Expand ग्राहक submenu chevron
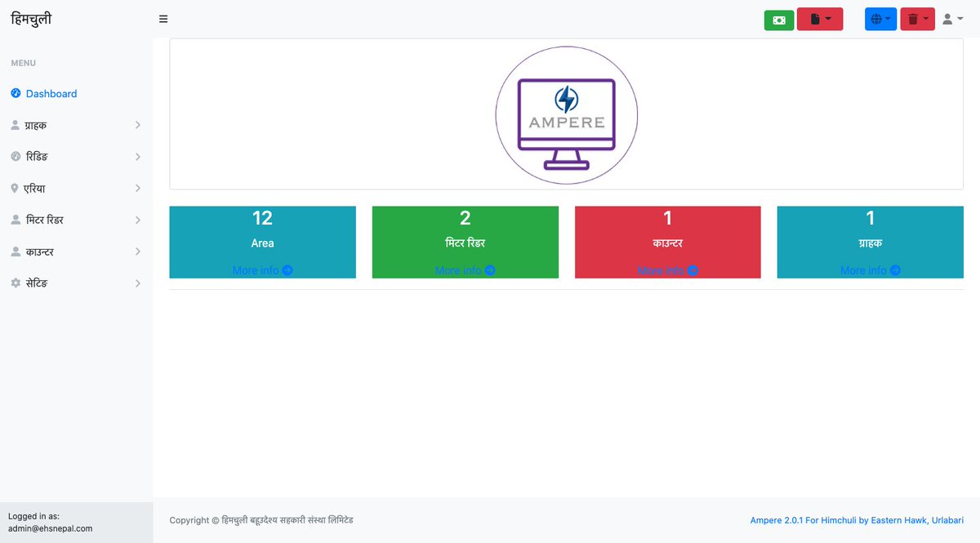Screen dimensions: 980x543 (x=138, y=125)
